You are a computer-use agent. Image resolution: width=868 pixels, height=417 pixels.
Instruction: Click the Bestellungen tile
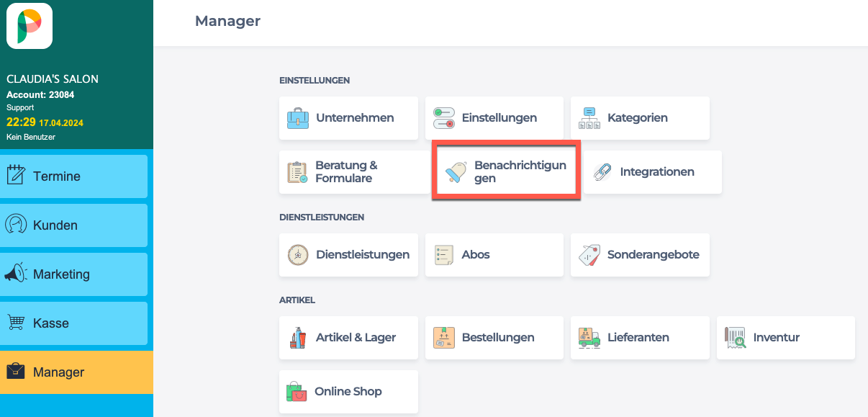coord(494,338)
